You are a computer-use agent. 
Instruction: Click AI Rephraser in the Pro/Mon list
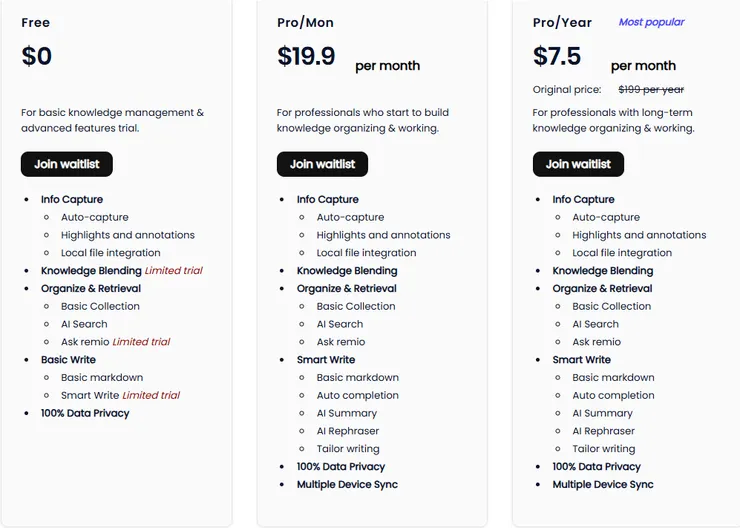(349, 431)
